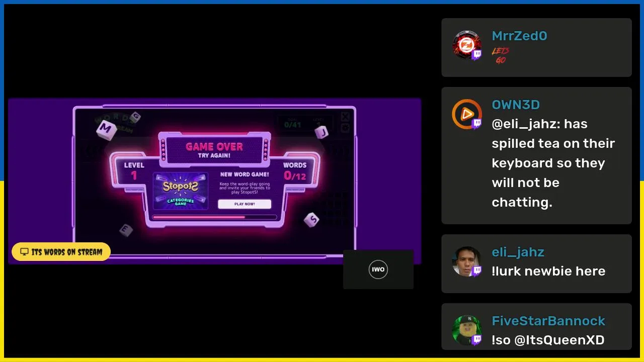Click the LEVEL 1 panel
Image resolution: width=644 pixels, height=362 pixels.
[x=134, y=171]
